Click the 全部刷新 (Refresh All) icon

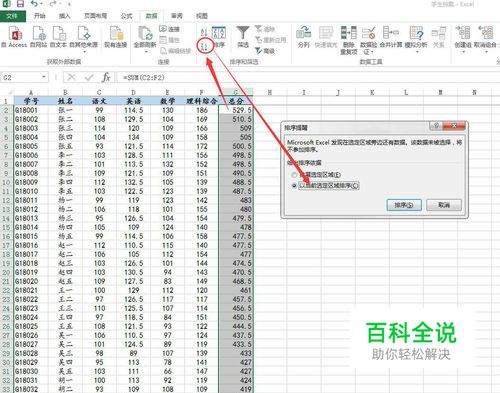click(145, 34)
